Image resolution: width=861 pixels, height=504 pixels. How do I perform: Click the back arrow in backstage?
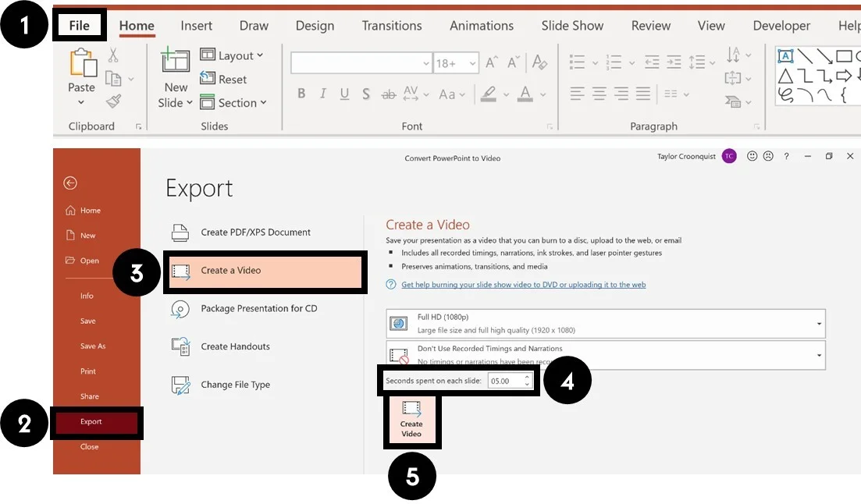[x=70, y=183]
